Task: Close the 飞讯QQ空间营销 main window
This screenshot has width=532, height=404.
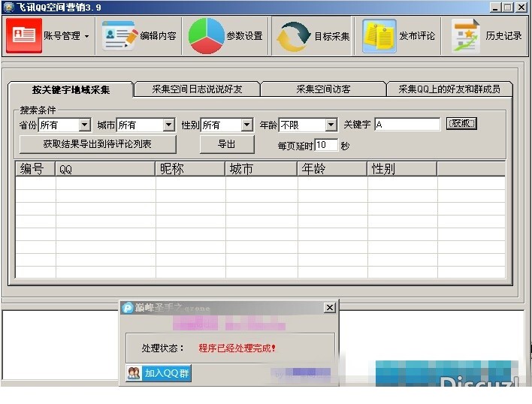Action: tap(521, 7)
